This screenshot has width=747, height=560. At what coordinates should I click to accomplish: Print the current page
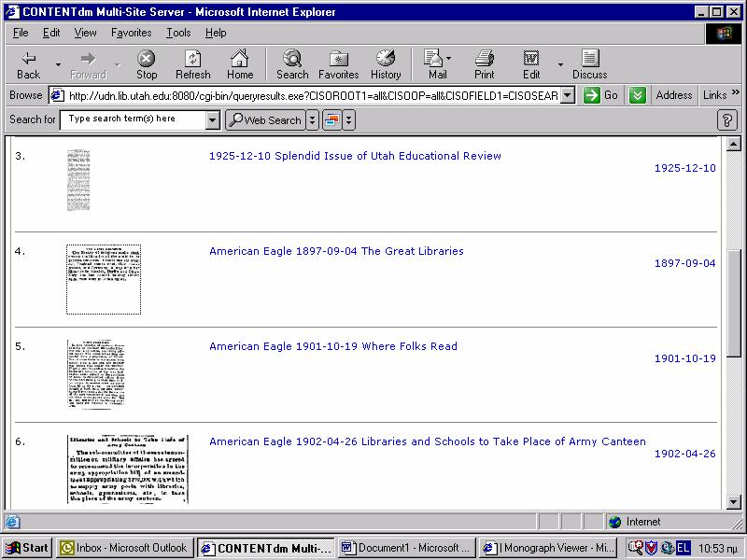click(x=484, y=65)
